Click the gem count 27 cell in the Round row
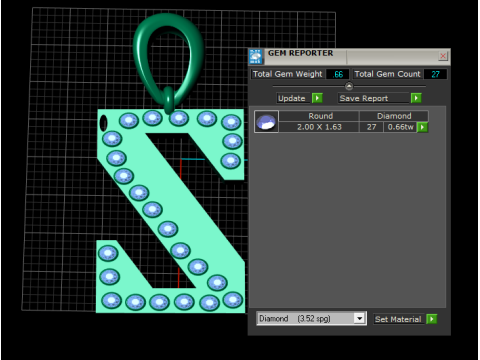The height and width of the screenshot is (360, 480). pos(371,127)
